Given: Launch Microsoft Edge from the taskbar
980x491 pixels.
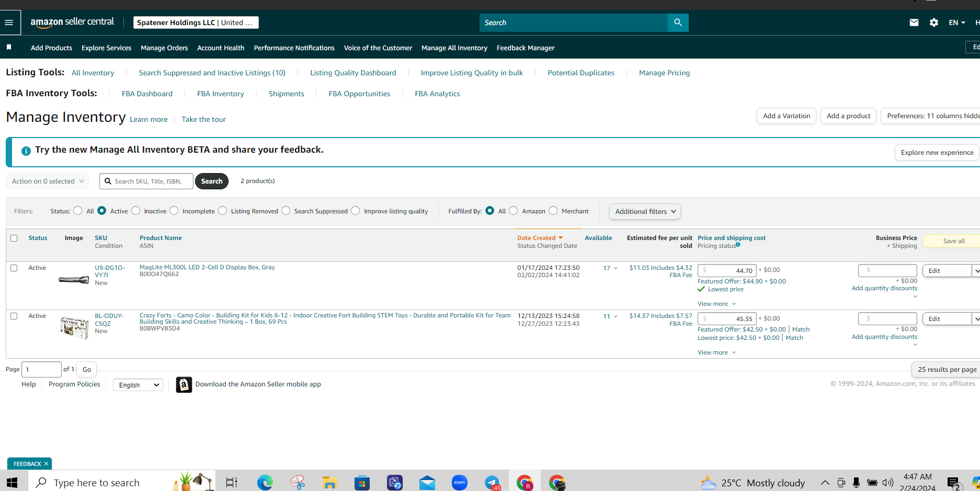Looking at the screenshot, I should tap(265, 482).
